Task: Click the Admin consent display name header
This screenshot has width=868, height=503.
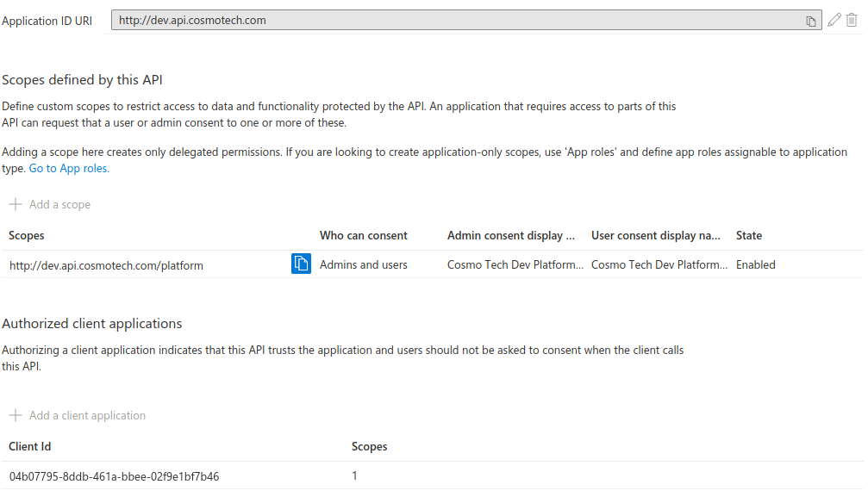Action: click(511, 235)
